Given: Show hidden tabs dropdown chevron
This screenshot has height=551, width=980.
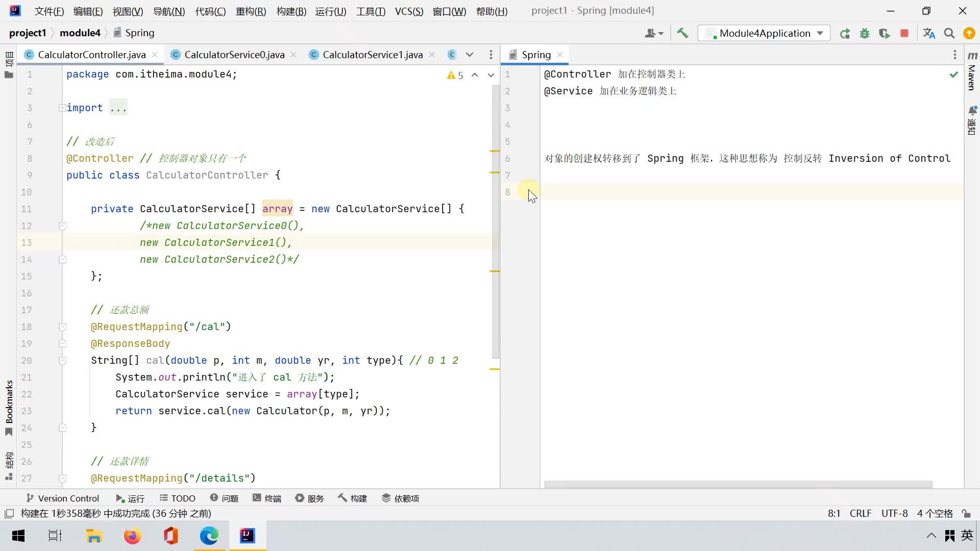Looking at the screenshot, I should (x=470, y=55).
